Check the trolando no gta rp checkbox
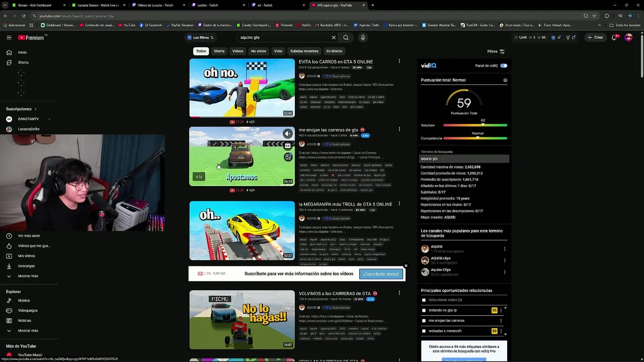The height and width of the screenshot is (362, 644). point(424,310)
